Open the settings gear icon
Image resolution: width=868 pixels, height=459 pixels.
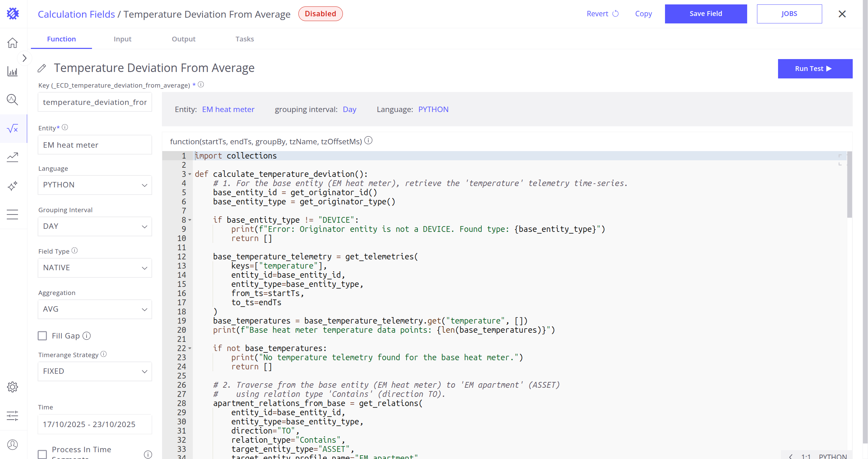[x=13, y=387]
